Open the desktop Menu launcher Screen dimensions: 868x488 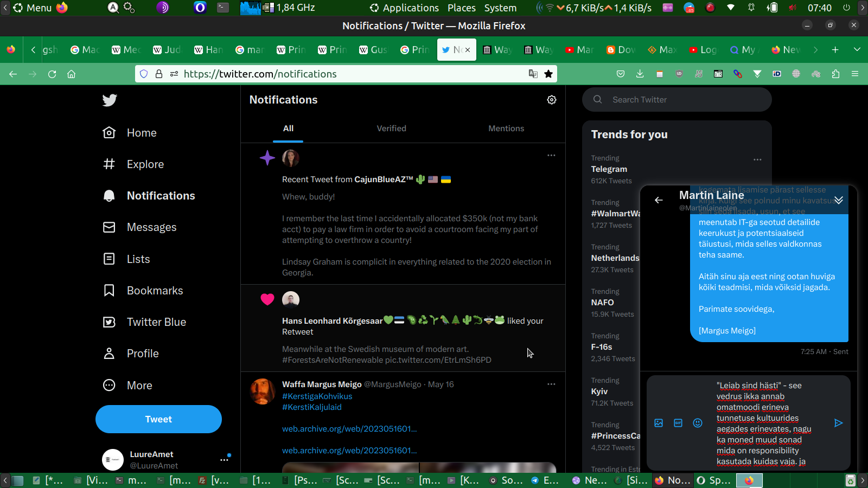33,8
